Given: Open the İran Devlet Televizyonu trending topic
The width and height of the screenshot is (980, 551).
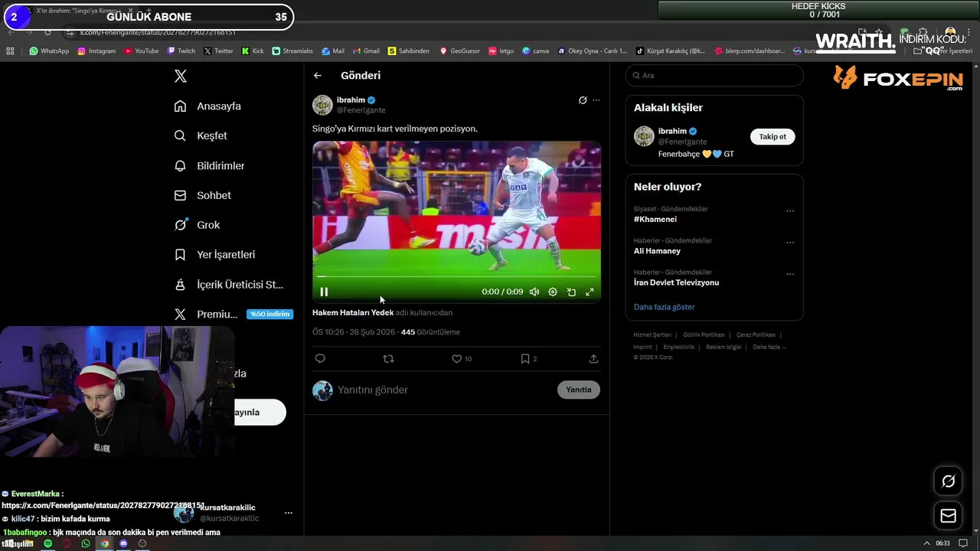Looking at the screenshot, I should point(676,282).
